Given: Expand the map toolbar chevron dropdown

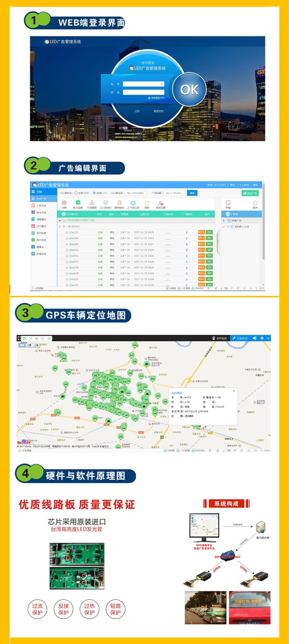Looking at the screenshot, I should (x=268, y=338).
